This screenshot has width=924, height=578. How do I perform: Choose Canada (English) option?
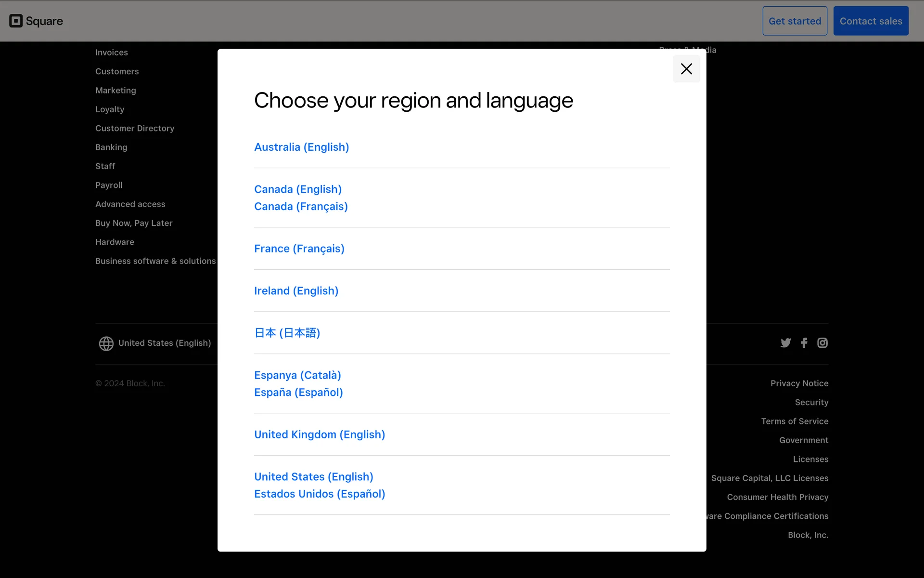297,189
